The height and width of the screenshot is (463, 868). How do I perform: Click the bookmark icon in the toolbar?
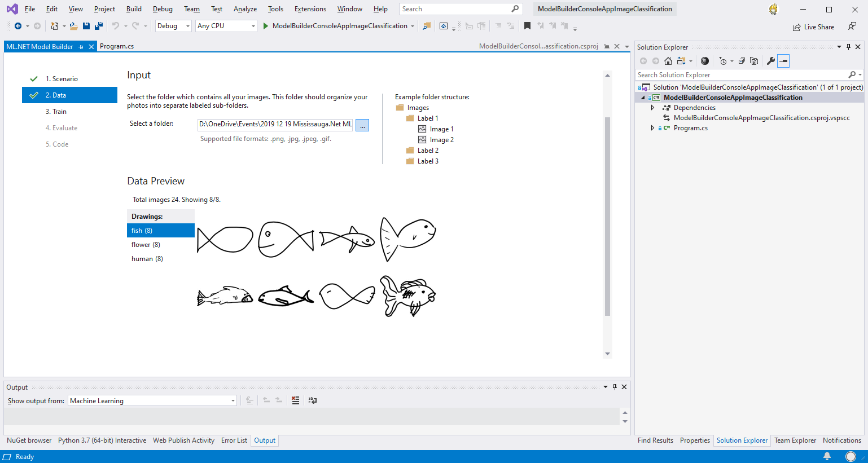click(527, 26)
